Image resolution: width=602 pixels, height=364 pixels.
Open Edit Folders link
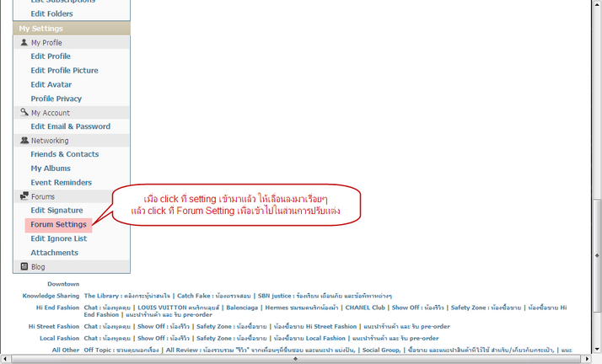coord(51,13)
